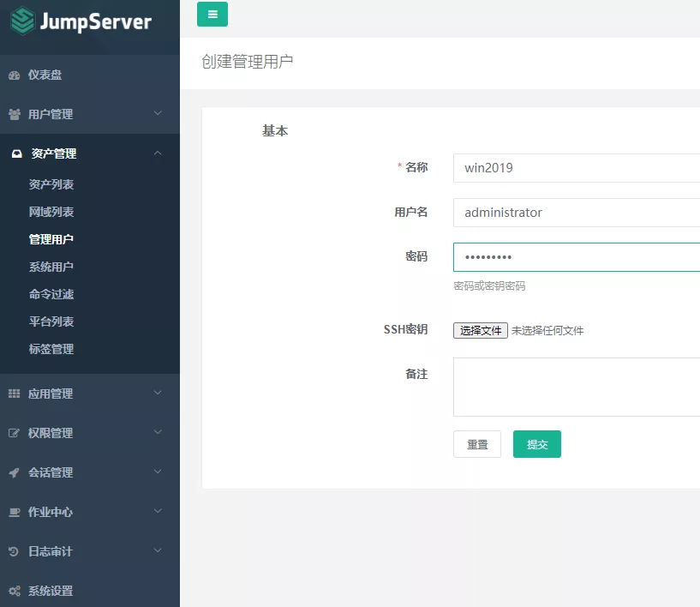Click the session management rocket icon
The width and height of the screenshot is (700, 607).
point(15,472)
